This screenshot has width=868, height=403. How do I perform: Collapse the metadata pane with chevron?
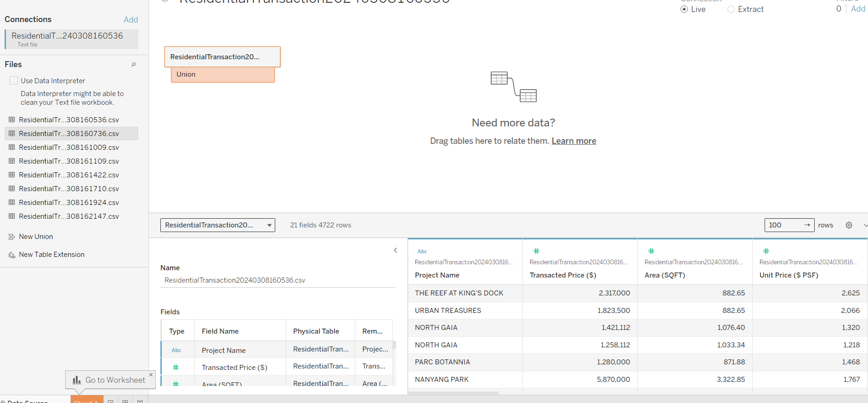point(396,250)
